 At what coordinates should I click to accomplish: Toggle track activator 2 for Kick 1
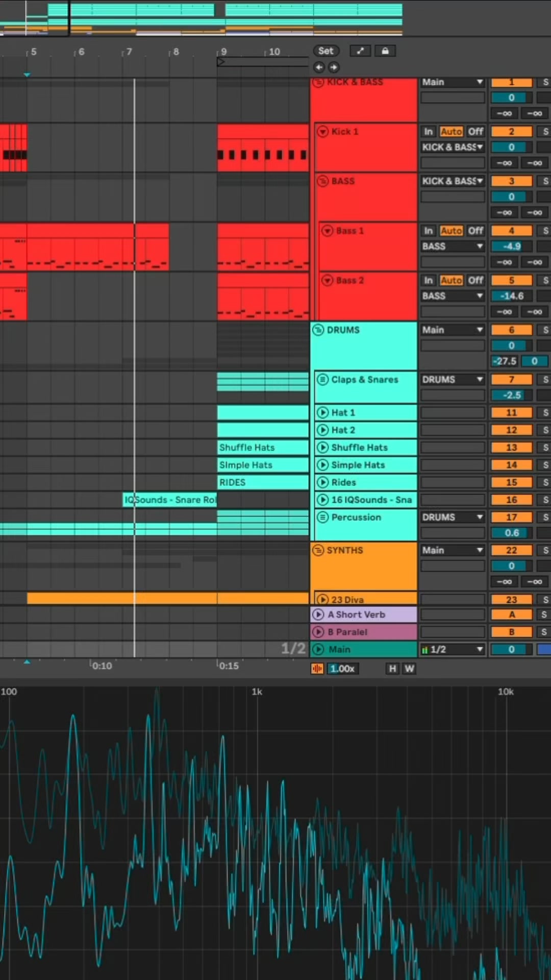click(511, 131)
